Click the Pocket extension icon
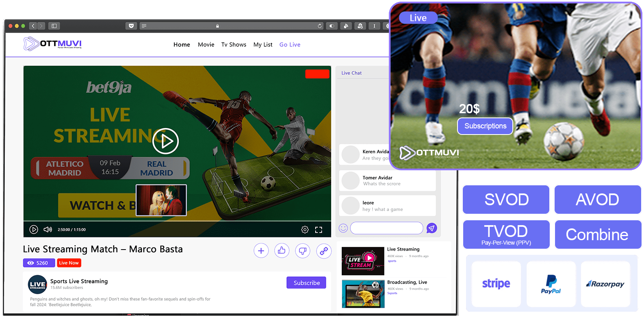Image resolution: width=644 pixels, height=317 pixels. point(131,26)
